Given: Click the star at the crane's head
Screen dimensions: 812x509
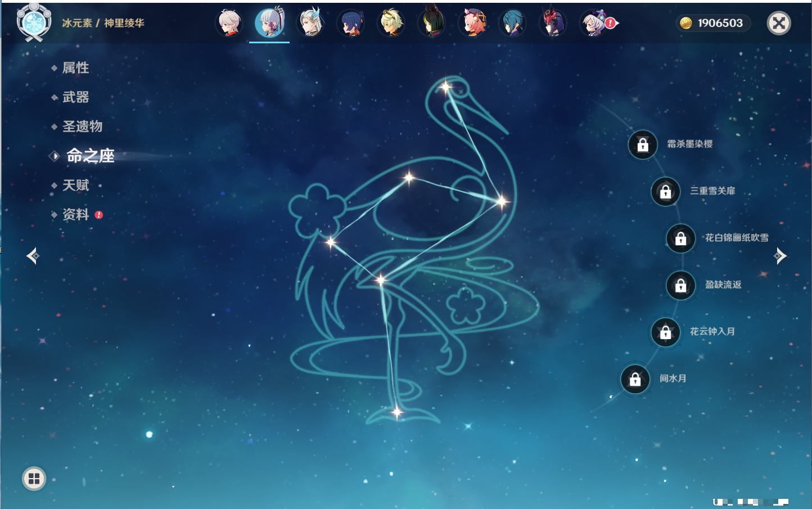Looking at the screenshot, I should 446,87.
